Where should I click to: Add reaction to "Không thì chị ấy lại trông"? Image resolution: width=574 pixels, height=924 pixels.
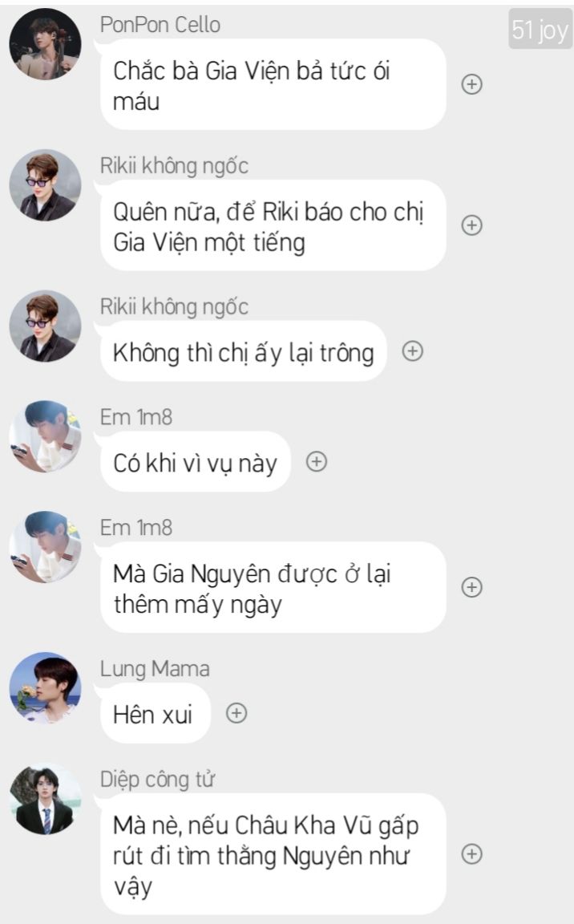[x=413, y=351]
